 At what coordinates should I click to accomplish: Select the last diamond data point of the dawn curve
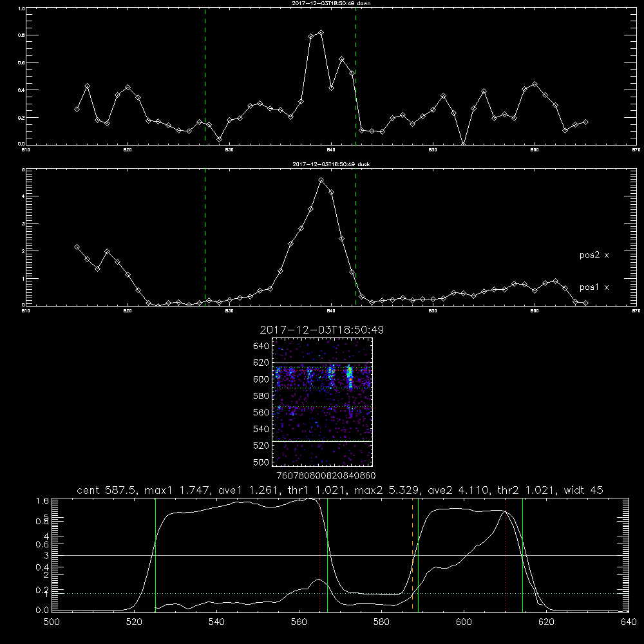pos(585,122)
